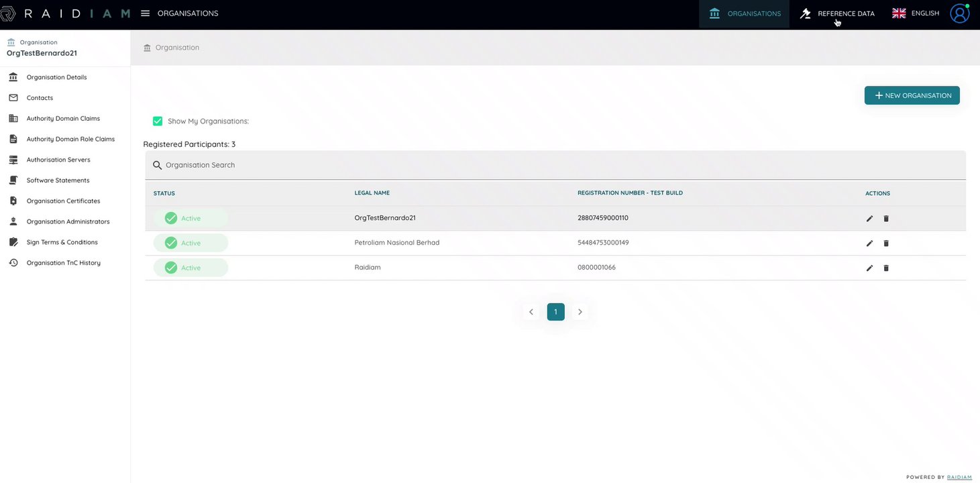Switch to the Organisations top tab
Screen dimensions: 980x483
click(x=744, y=13)
